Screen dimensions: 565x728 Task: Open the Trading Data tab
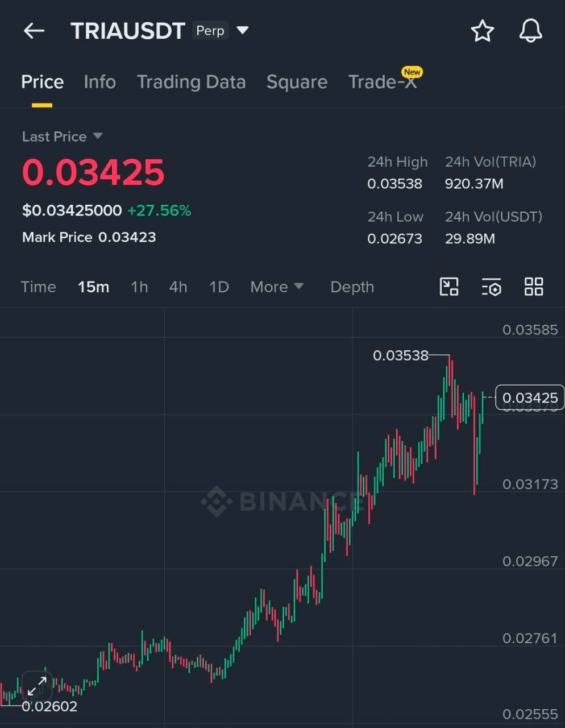[191, 82]
